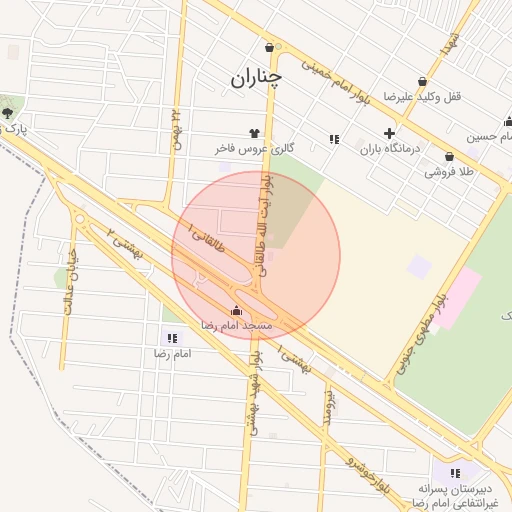
Task: Click the چناران city name label
Action: coord(256,79)
